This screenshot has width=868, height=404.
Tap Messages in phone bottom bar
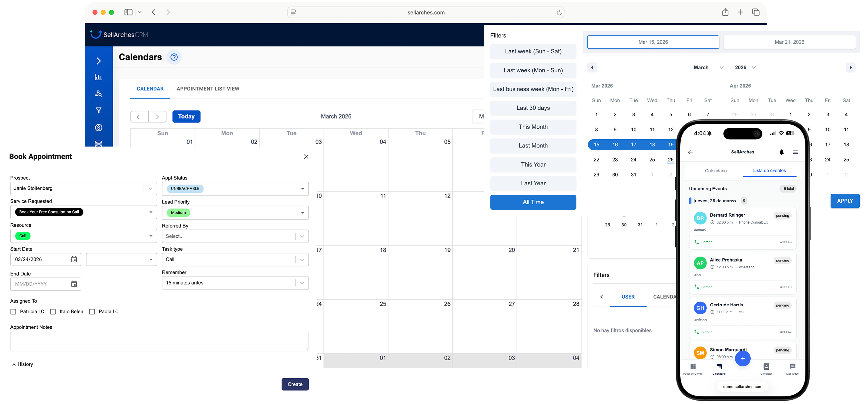792,369
